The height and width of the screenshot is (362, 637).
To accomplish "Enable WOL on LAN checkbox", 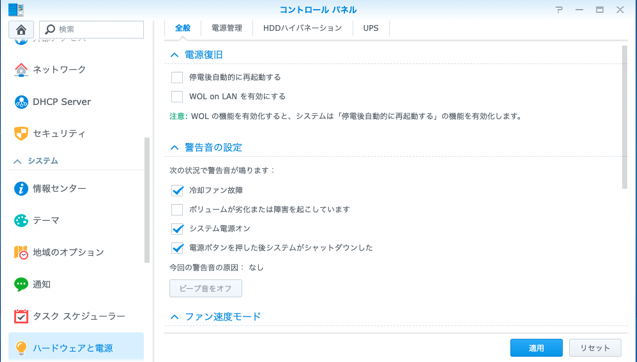I will point(177,96).
